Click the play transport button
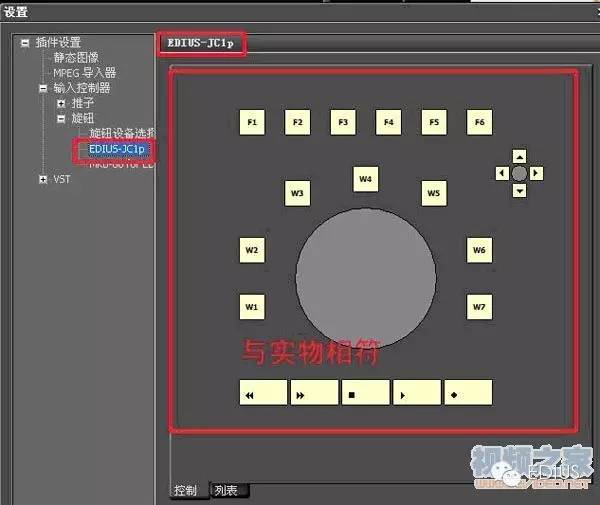This screenshot has width=600, height=505. (x=417, y=393)
